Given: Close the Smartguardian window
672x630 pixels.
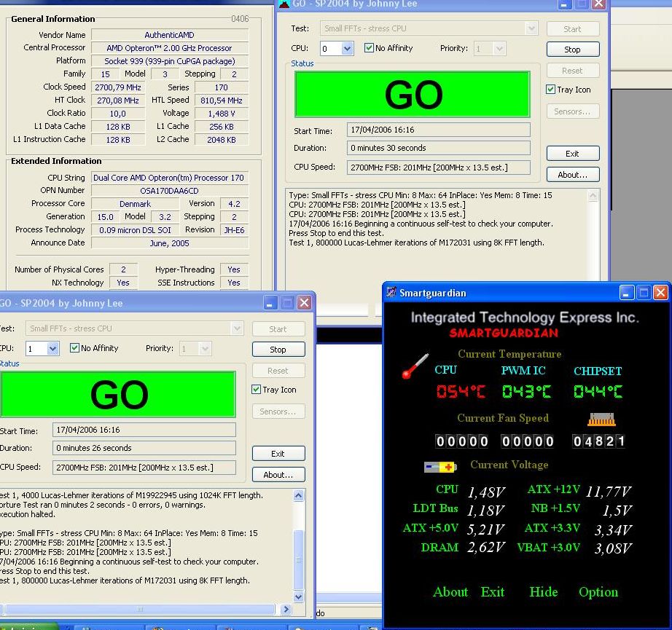Looking at the screenshot, I should [x=660, y=293].
